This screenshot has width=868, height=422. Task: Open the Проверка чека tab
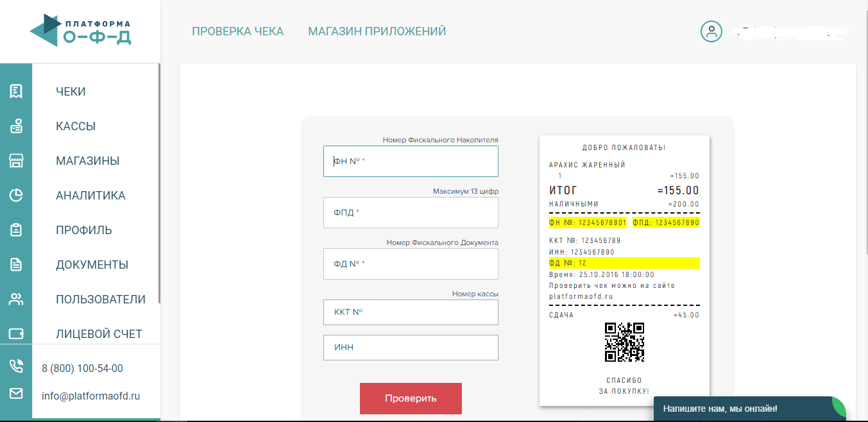[x=237, y=31]
